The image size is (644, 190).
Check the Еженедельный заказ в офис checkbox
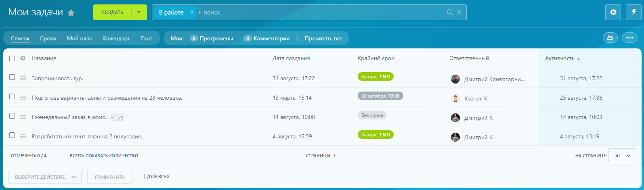(12, 116)
